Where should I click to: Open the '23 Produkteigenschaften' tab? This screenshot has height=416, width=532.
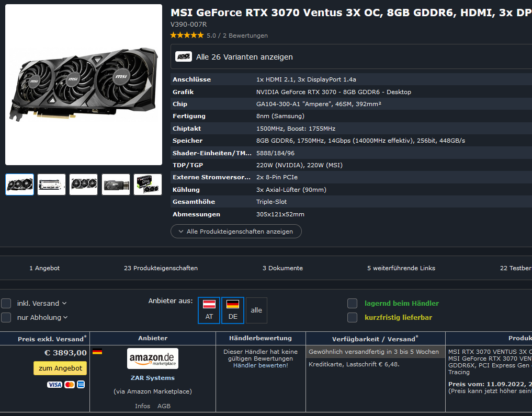click(x=161, y=268)
